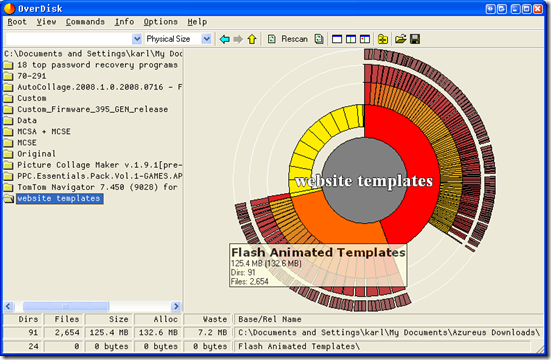Select the AutoCollage.2008.1.0.2008.0716 folder

point(99,87)
